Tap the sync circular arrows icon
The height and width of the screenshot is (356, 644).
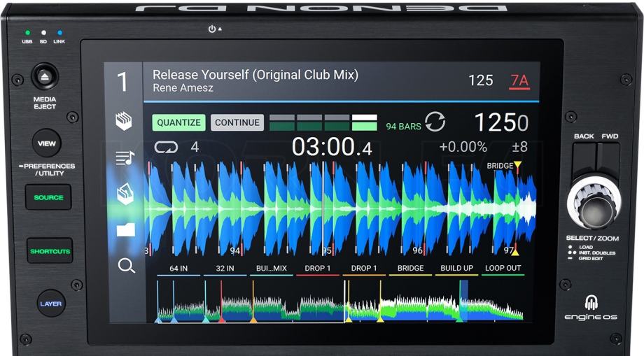click(435, 122)
